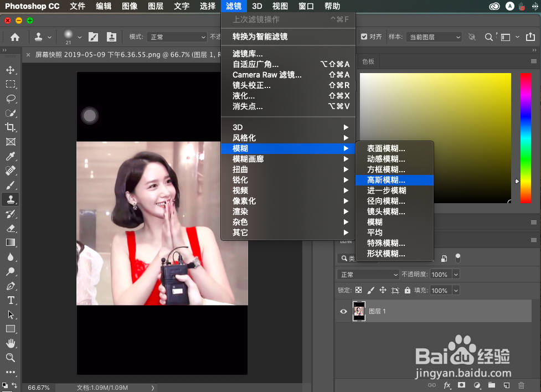Toggle ignore adjustment layers when cloning
This screenshot has height=392, width=541.
point(472,37)
